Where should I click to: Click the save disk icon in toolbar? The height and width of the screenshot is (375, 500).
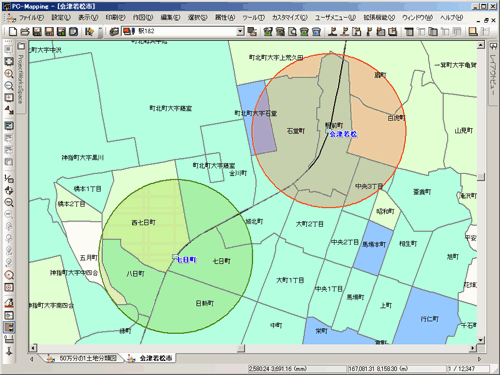point(37,32)
